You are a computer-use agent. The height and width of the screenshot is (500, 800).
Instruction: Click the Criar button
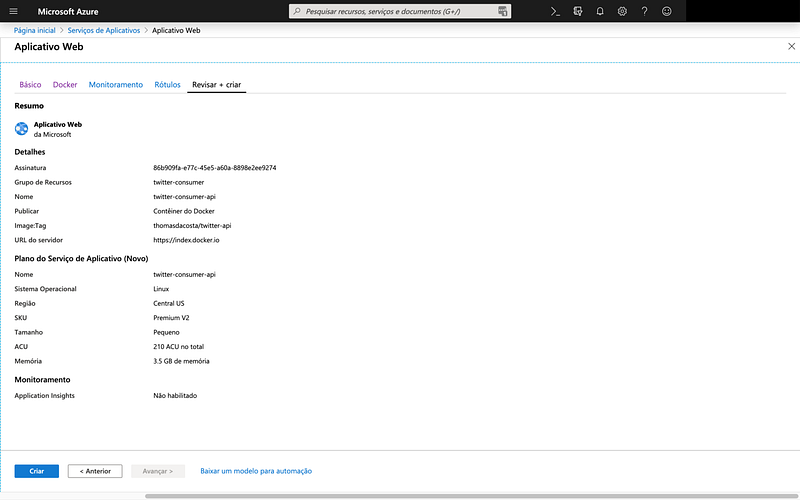(37, 471)
